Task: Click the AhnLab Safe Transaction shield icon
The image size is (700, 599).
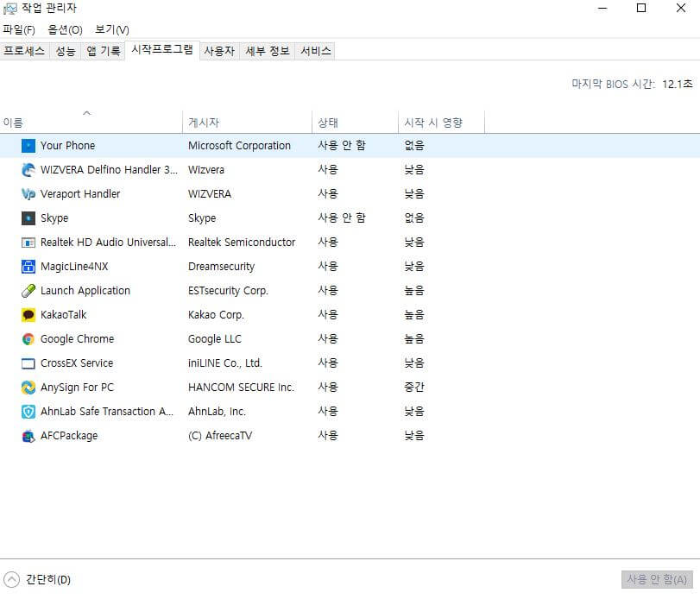Action: (x=28, y=412)
